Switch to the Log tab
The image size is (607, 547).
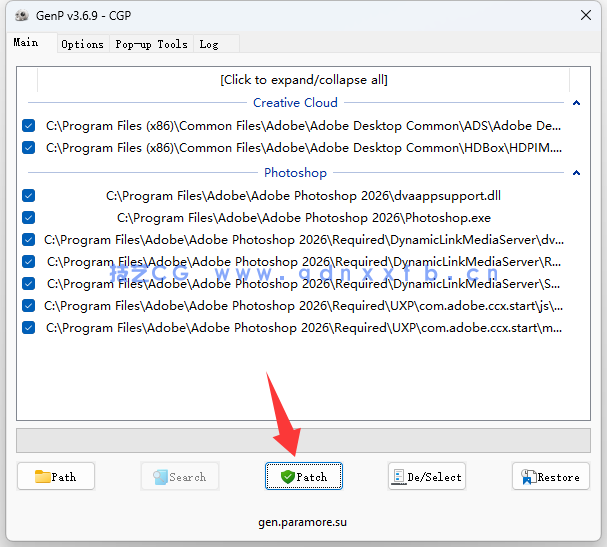click(208, 44)
